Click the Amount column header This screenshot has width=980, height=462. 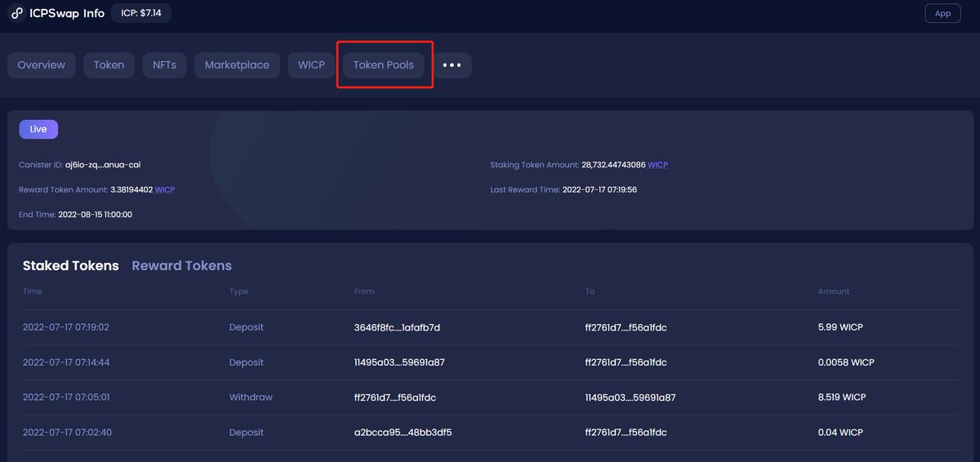coord(834,291)
